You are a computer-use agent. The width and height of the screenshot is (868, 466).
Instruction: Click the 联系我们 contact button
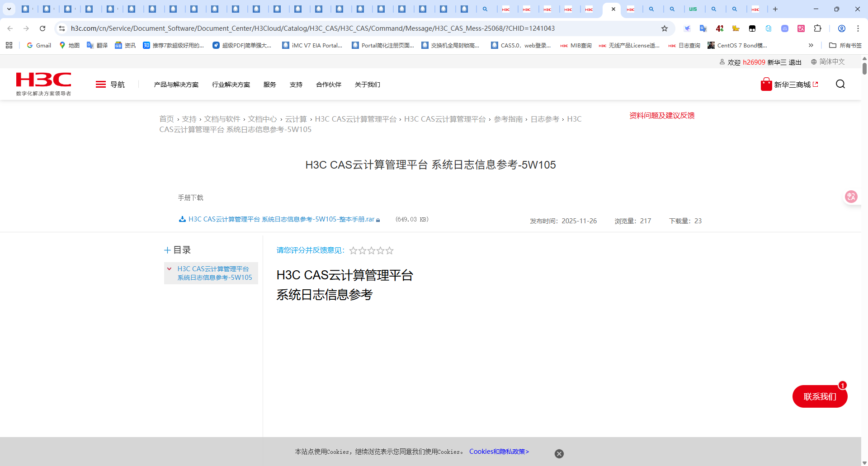[819, 396]
